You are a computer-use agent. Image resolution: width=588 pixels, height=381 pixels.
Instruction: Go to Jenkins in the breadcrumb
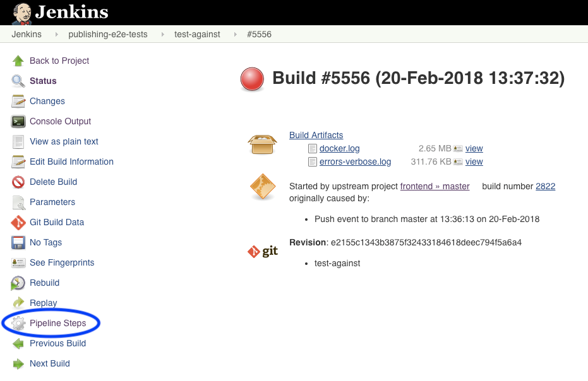pyautogui.click(x=27, y=35)
